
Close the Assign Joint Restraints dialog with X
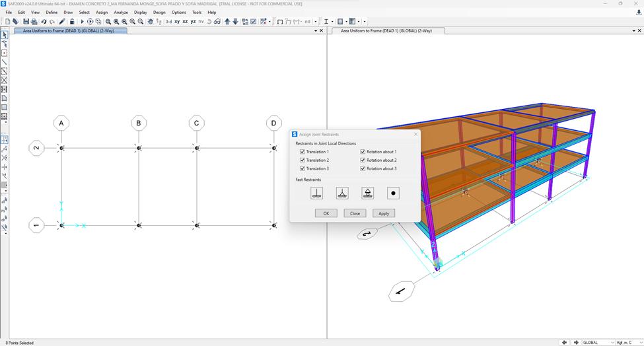tap(415, 134)
